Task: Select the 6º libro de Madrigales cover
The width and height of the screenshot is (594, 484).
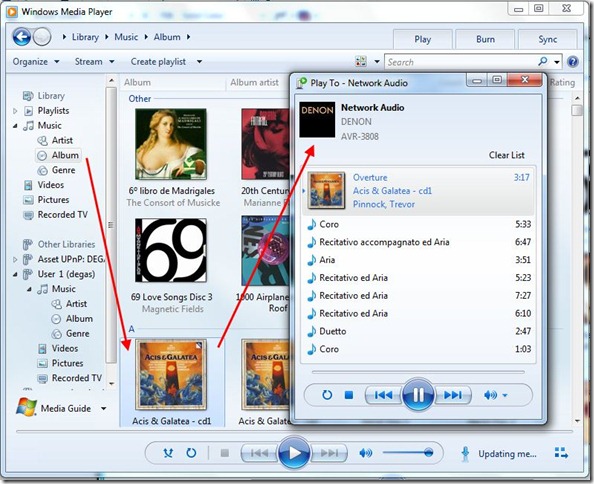Action: pyautogui.click(x=171, y=144)
